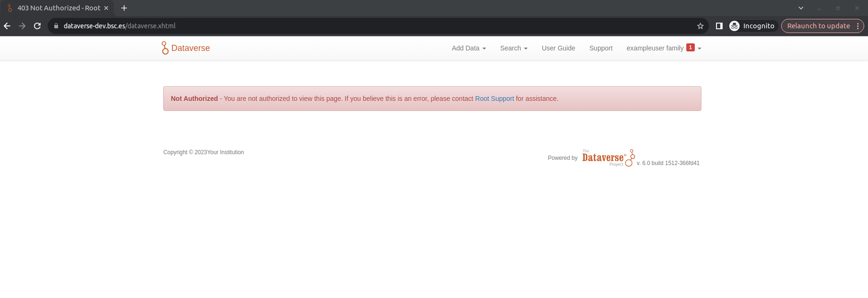Click the browser back arrow
868x298 pixels.
coord(7,26)
